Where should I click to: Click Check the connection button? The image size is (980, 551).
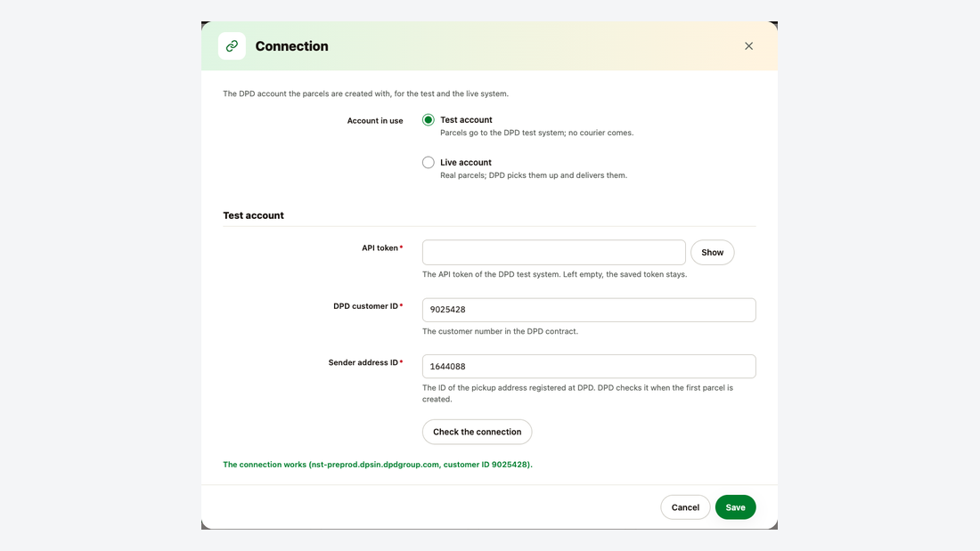pos(477,432)
